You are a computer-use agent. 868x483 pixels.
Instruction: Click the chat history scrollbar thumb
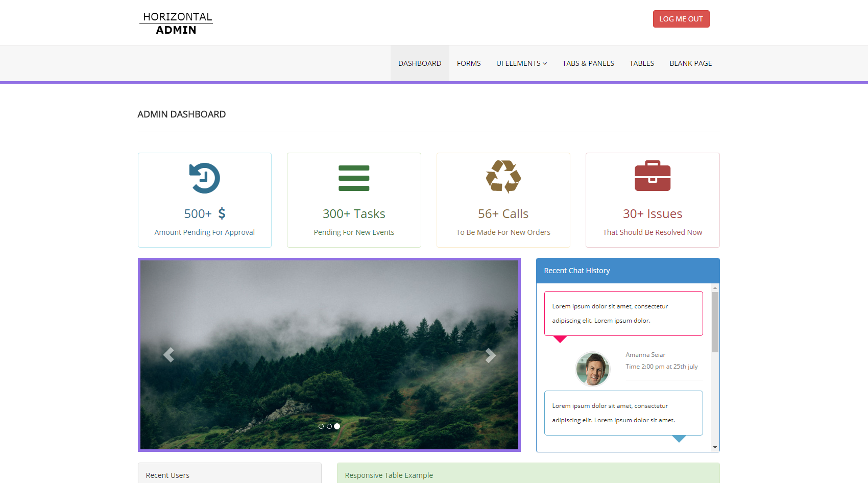click(715, 322)
